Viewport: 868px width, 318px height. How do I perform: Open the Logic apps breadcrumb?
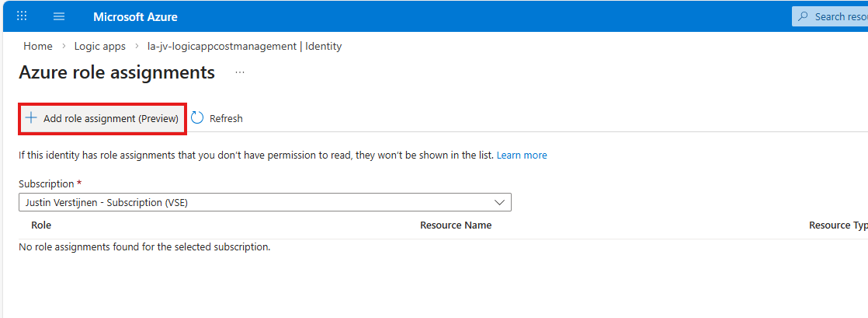point(99,47)
